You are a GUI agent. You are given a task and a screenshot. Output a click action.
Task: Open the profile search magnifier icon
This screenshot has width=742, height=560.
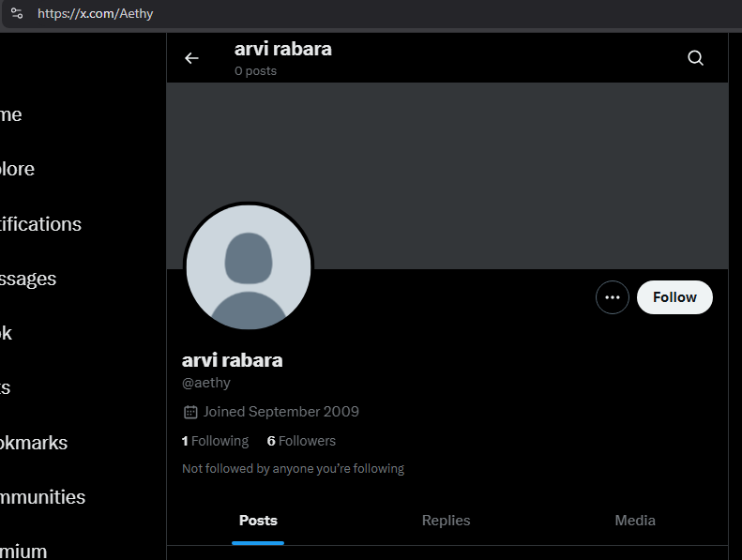[695, 58]
